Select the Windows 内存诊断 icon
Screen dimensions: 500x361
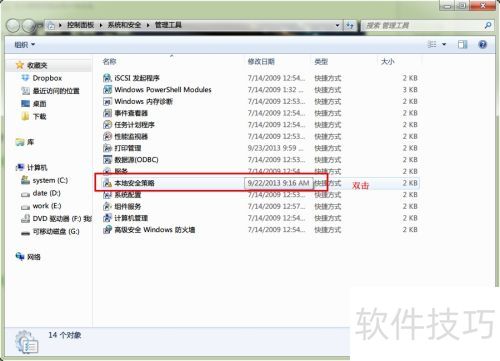[107, 101]
